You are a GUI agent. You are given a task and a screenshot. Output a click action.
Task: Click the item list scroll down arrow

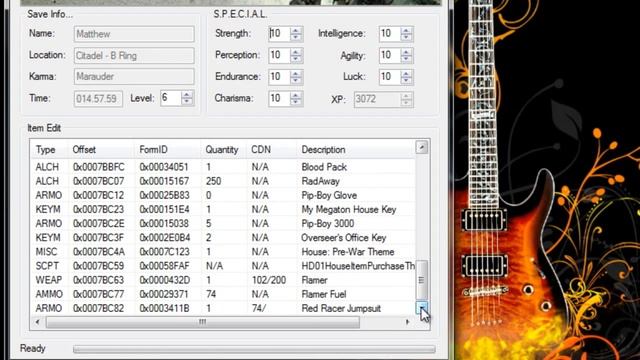pyautogui.click(x=422, y=307)
